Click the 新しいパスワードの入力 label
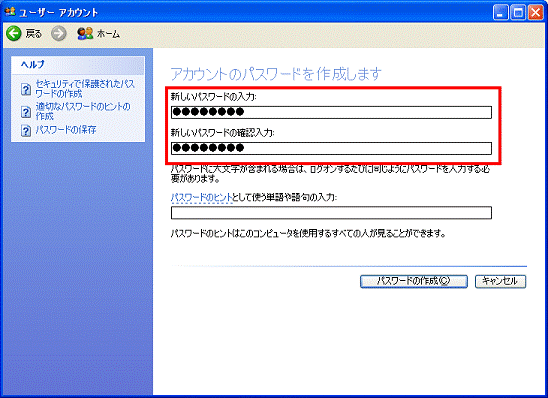548x398 pixels. [214, 96]
